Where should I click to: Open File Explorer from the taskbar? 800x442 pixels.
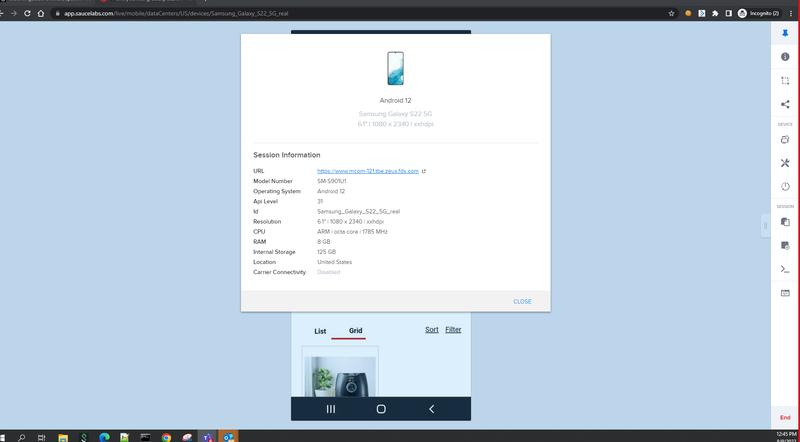coord(63,437)
